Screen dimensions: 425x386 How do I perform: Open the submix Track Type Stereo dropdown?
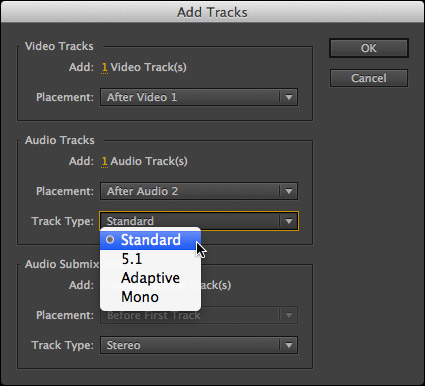pyautogui.click(x=199, y=345)
